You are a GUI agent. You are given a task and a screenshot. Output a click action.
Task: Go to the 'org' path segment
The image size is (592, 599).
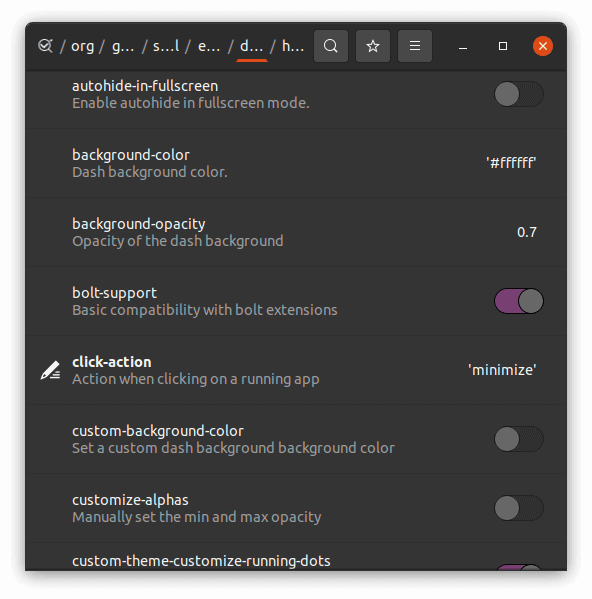(82, 46)
